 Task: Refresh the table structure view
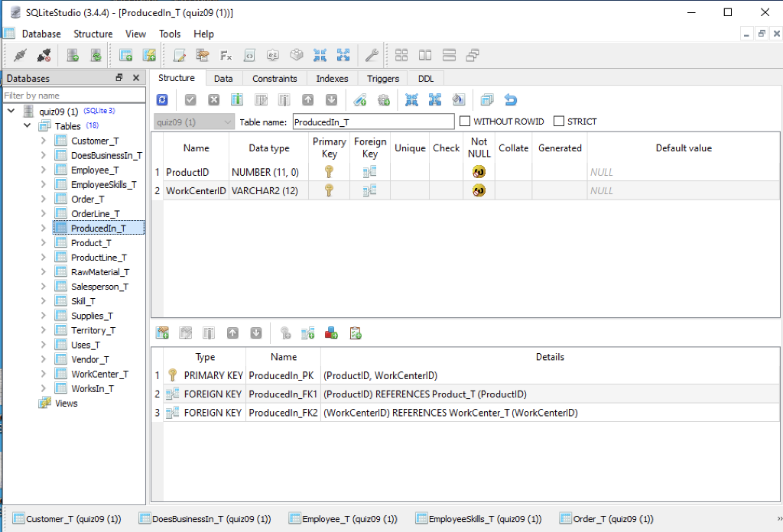(162, 99)
